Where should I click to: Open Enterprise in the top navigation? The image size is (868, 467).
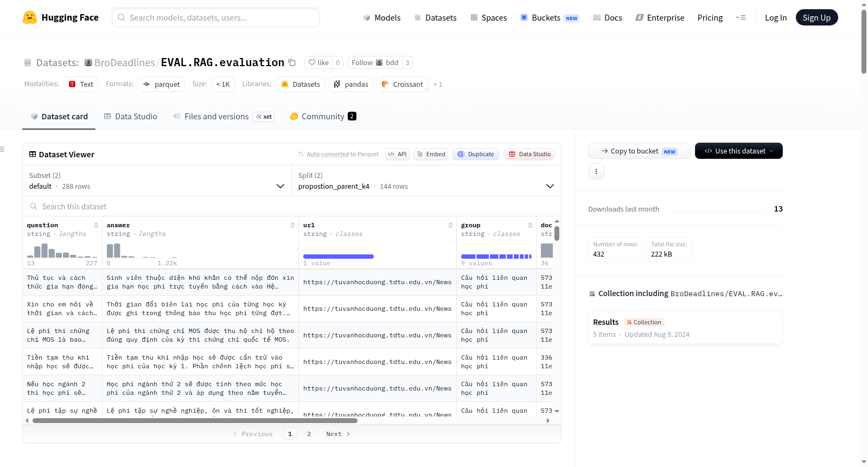pos(660,17)
